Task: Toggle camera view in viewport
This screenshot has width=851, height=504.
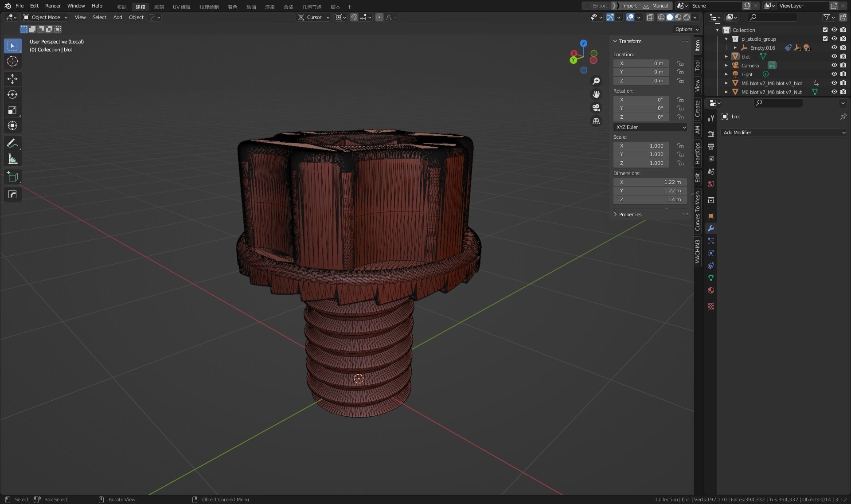Action: (x=596, y=108)
